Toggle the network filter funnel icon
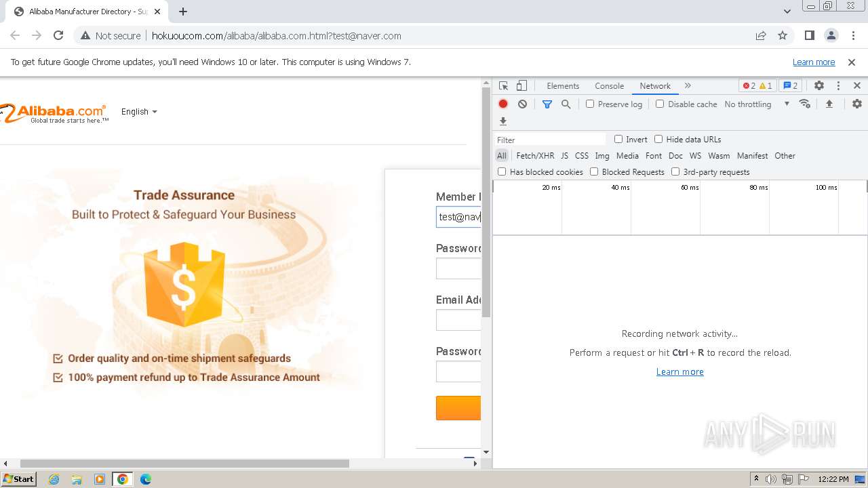868x488 pixels. 547,104
